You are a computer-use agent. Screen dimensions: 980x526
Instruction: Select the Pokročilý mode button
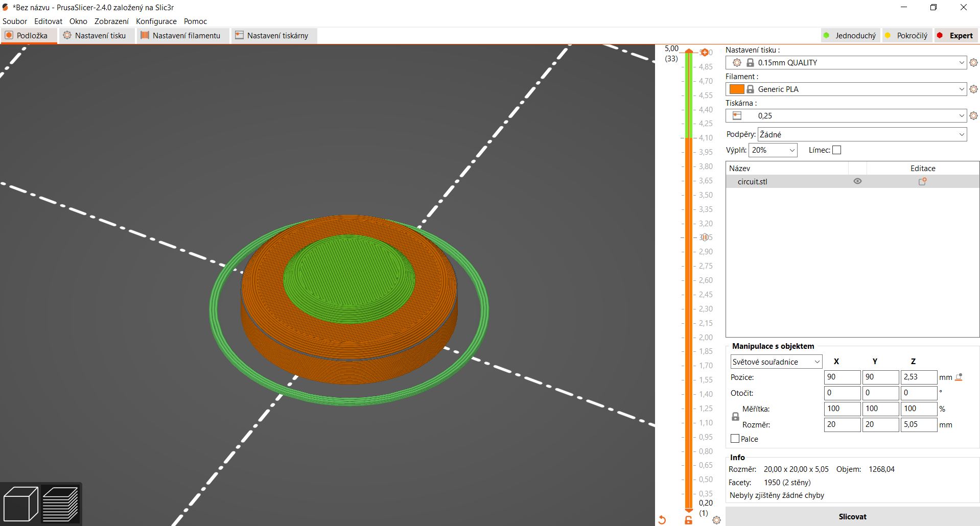coord(906,35)
